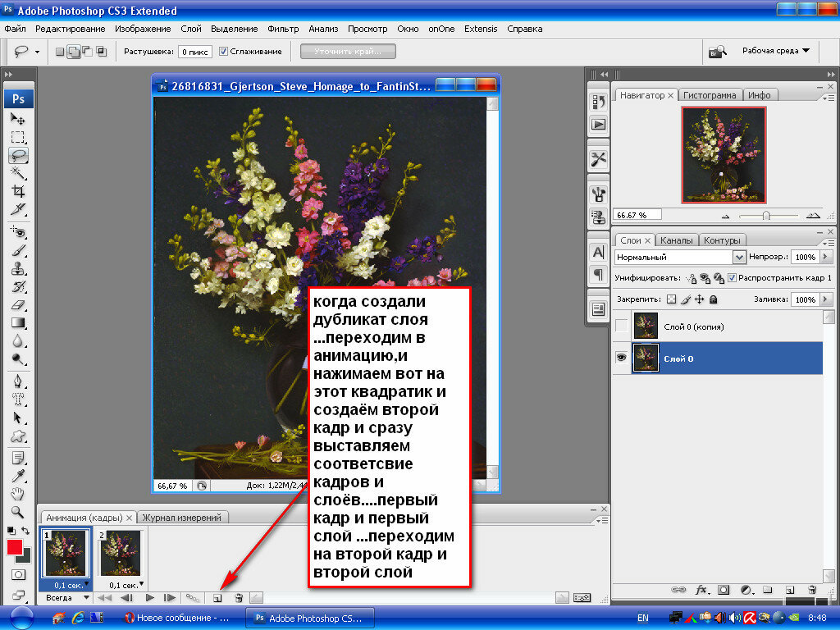Uncheck Распространить кадр 1 checkbox
This screenshot has height=630, width=840.
732,277
